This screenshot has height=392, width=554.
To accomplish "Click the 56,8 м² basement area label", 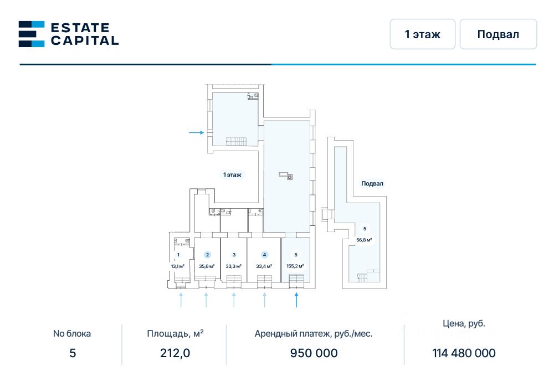I will point(364,240).
